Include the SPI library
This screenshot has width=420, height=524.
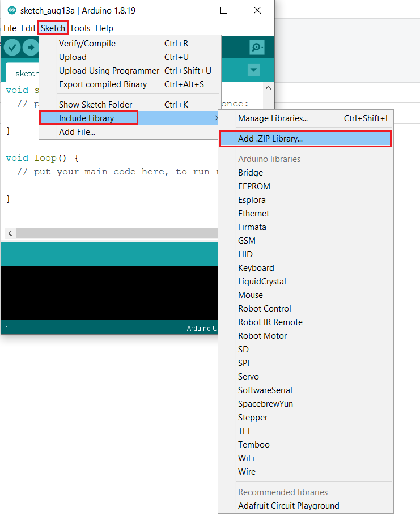[306, 363]
